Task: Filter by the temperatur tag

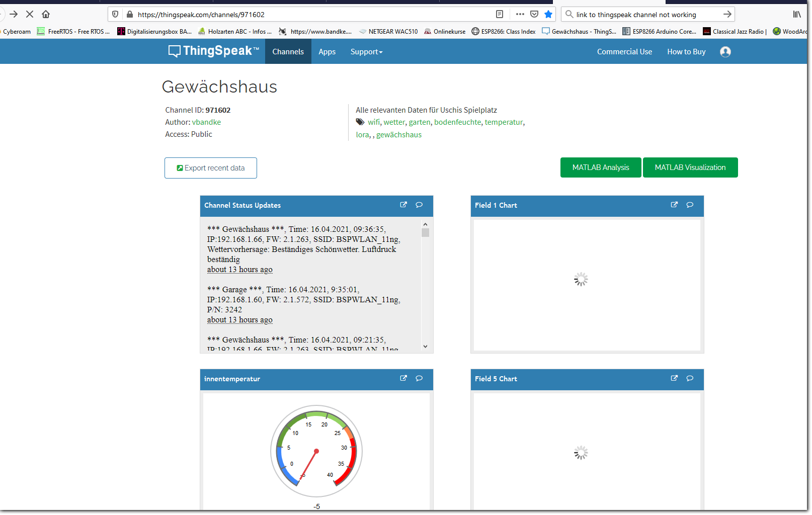Action: click(504, 122)
